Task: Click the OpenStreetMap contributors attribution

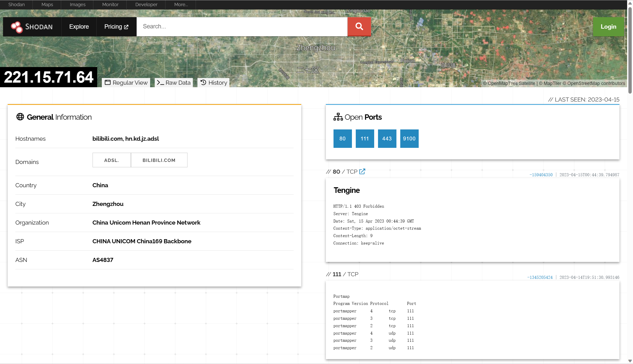Action: [593, 83]
